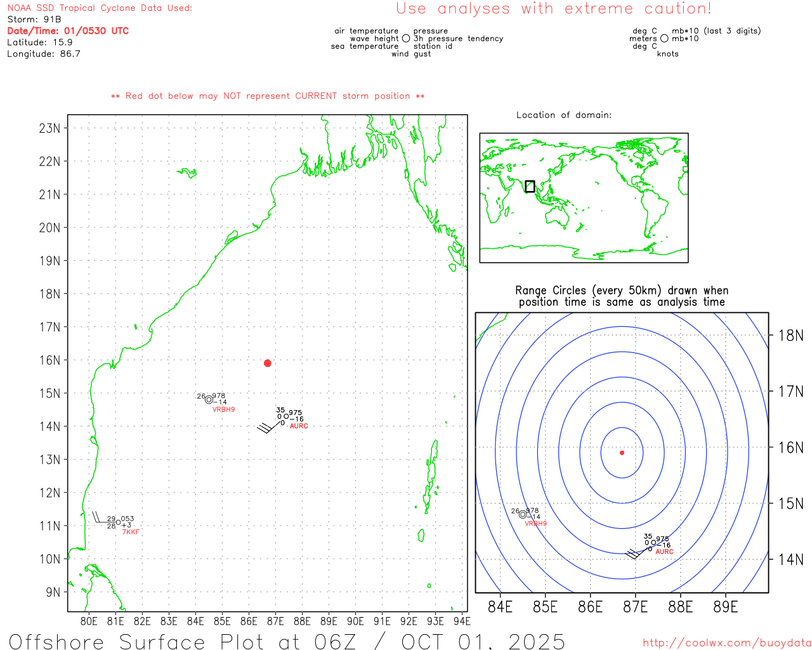Click 'Use analyses with extreme caution!' warning
Screen dimensions: 812x650
[554, 9]
